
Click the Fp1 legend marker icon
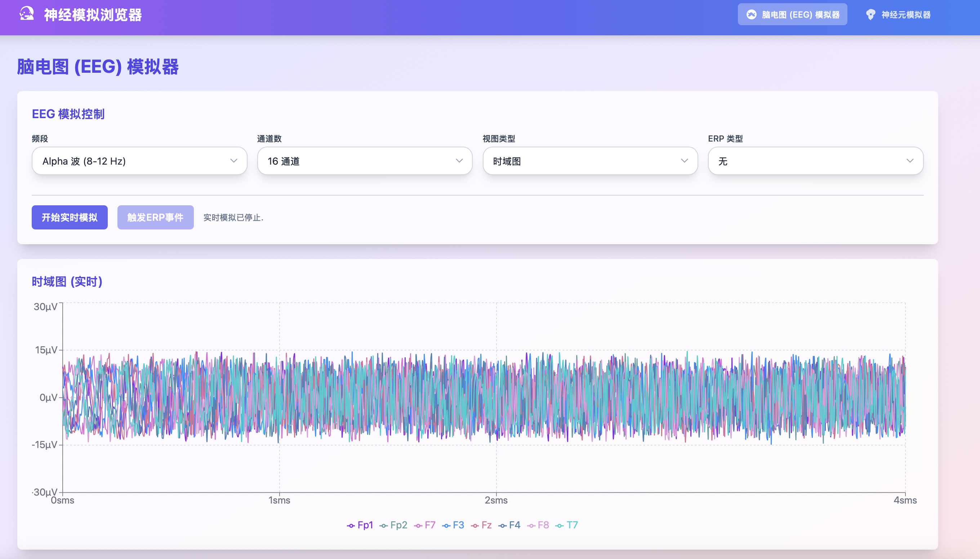[351, 526]
